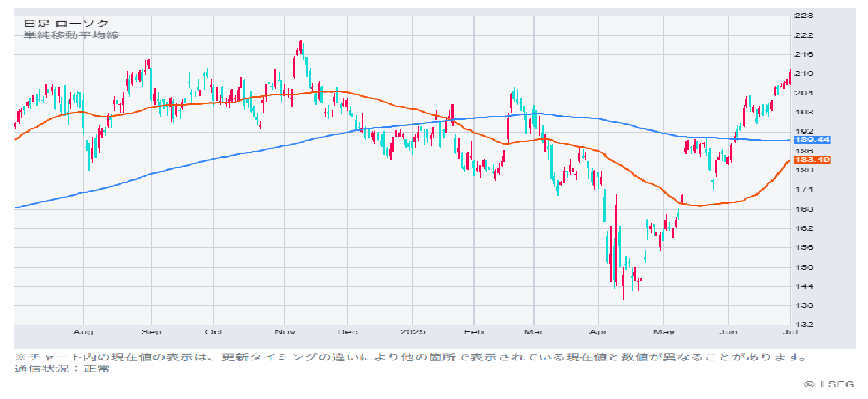The height and width of the screenshot is (399, 868).
Task: Select the Aug marker on time axis
Action: coord(83,332)
